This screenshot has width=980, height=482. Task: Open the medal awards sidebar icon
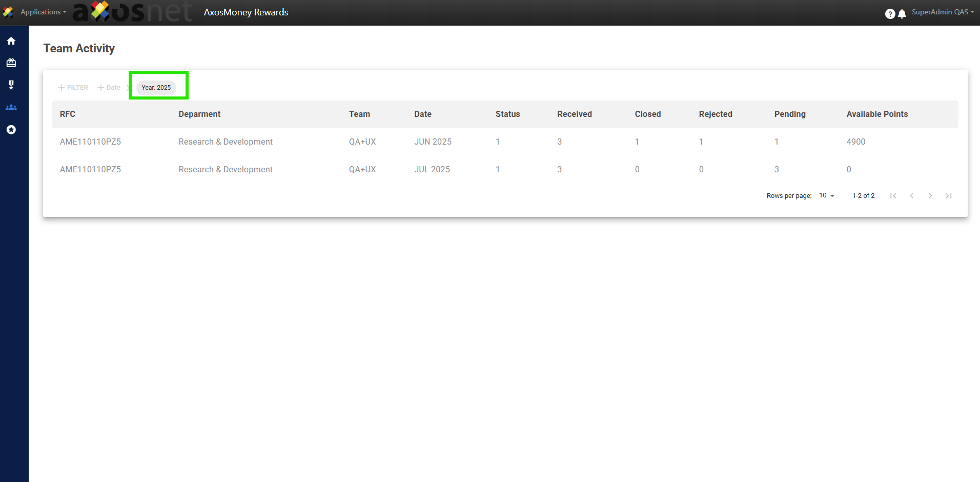pos(11,85)
